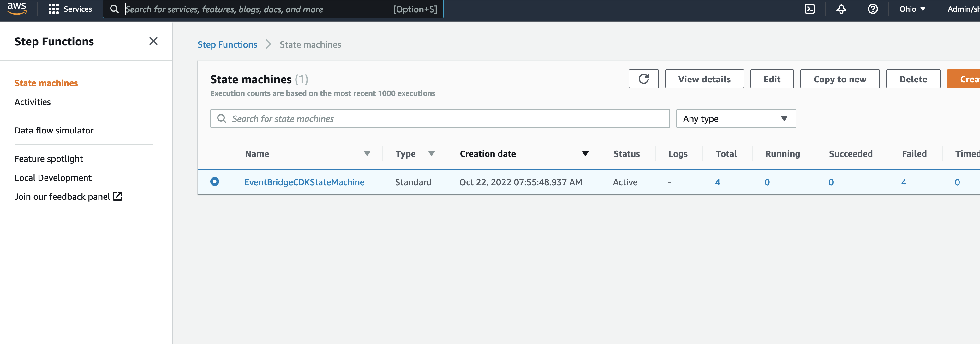Viewport: 980px width, 344px height.
Task: Select State machines in the sidebar
Action: pyautogui.click(x=46, y=83)
